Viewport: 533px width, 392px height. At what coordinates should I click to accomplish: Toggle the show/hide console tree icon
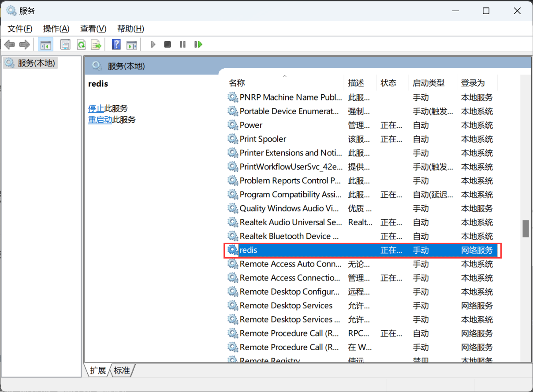(45, 44)
